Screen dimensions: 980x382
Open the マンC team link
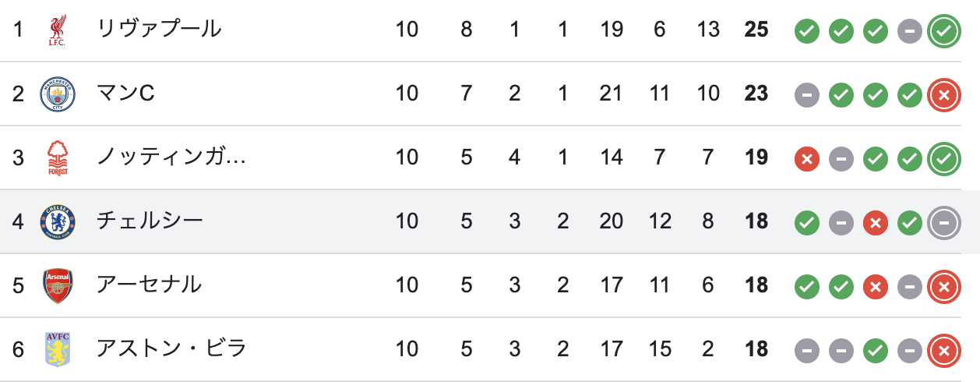pyautogui.click(x=126, y=94)
